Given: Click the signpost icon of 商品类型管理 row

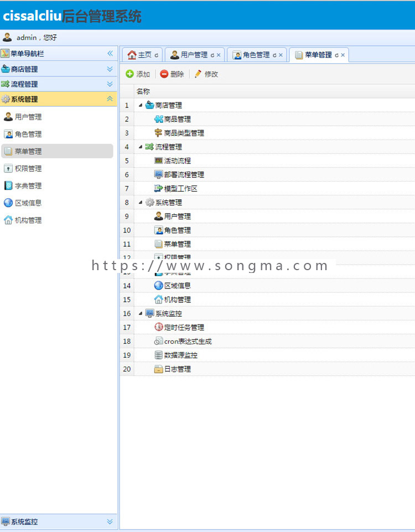Looking at the screenshot, I should pyautogui.click(x=158, y=133).
